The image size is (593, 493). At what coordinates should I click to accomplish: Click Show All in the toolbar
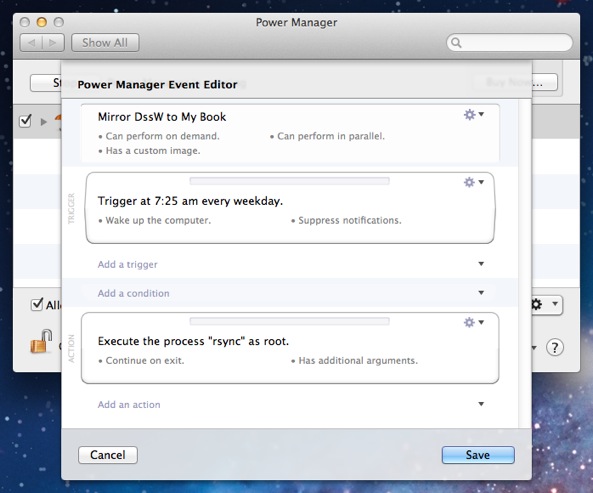(x=105, y=43)
